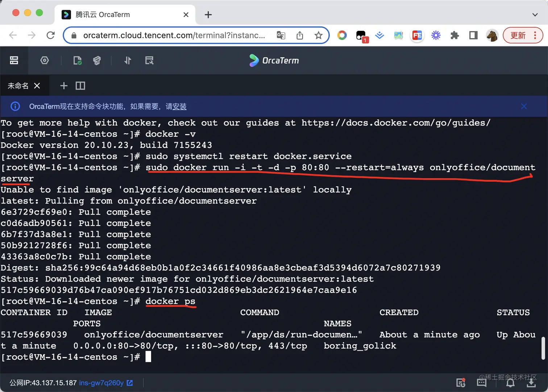Add a new terminal tab with plus
Viewport: 548px width, 392px height.
coord(64,86)
